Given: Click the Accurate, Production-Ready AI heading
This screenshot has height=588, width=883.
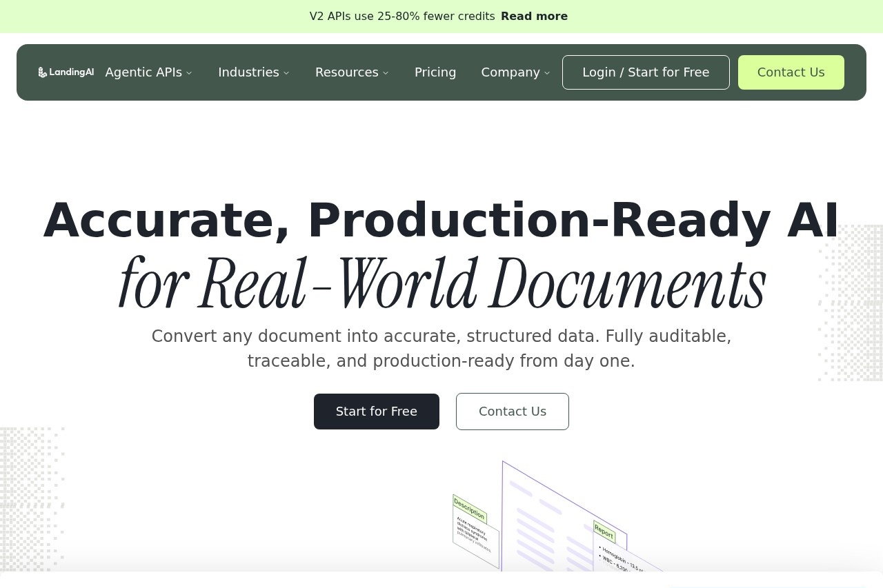Looking at the screenshot, I should click(x=441, y=221).
